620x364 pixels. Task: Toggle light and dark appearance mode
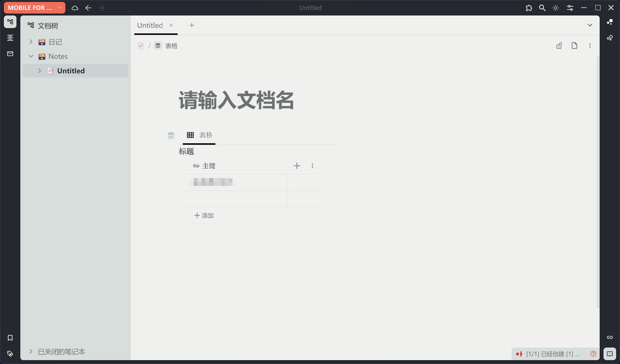(556, 8)
